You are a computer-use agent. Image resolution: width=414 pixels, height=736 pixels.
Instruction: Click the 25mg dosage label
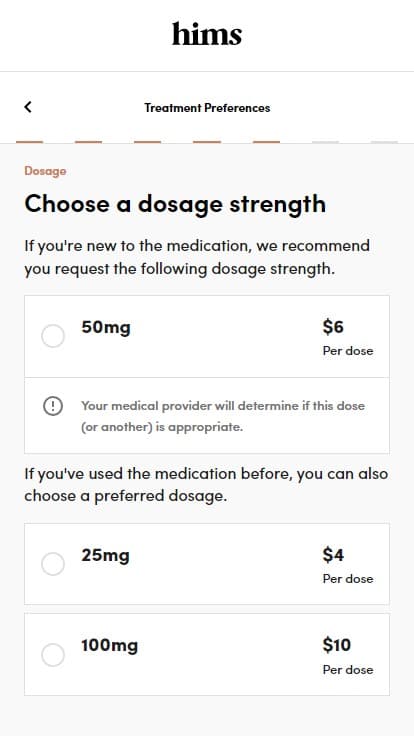tap(105, 555)
